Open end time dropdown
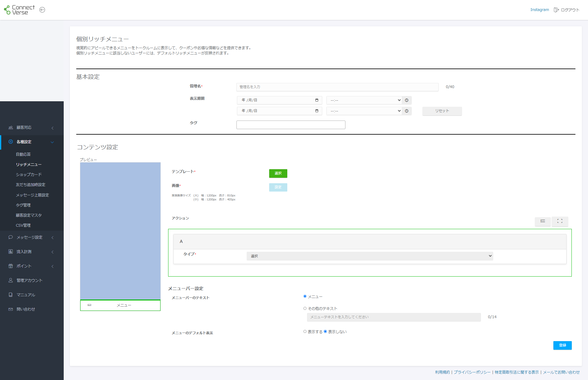Image resolution: width=588 pixels, height=380 pixels. click(364, 111)
